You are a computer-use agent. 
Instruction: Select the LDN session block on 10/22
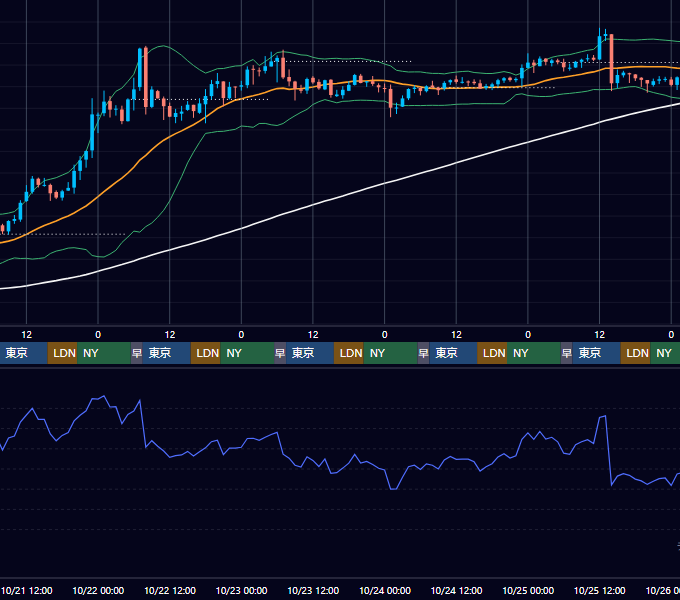coord(206,353)
